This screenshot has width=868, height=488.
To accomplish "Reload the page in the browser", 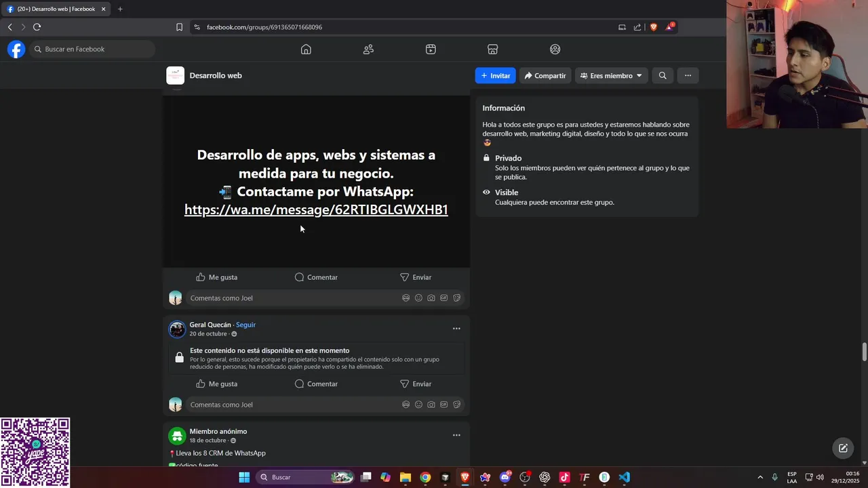I will pos(37,27).
